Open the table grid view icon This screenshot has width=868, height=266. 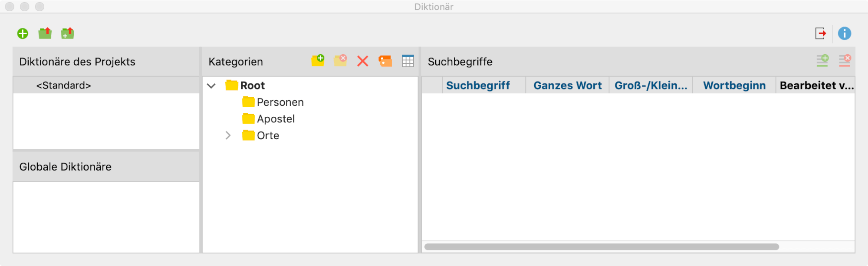408,61
